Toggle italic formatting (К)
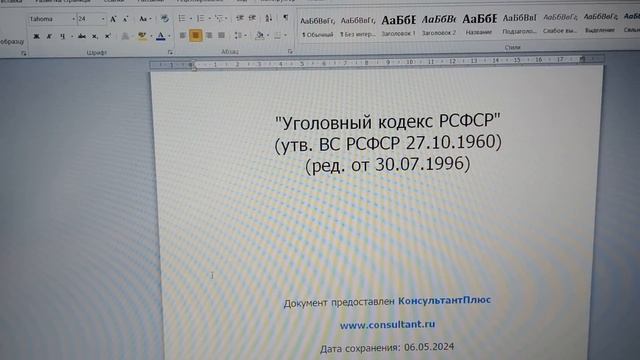Screen dimensions: 640x360 coord(49,36)
